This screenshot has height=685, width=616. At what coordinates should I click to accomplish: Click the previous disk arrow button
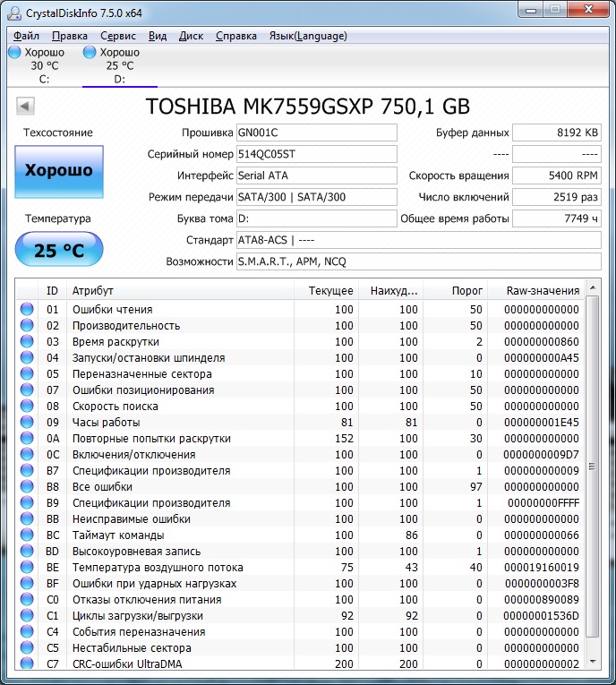tap(25, 106)
